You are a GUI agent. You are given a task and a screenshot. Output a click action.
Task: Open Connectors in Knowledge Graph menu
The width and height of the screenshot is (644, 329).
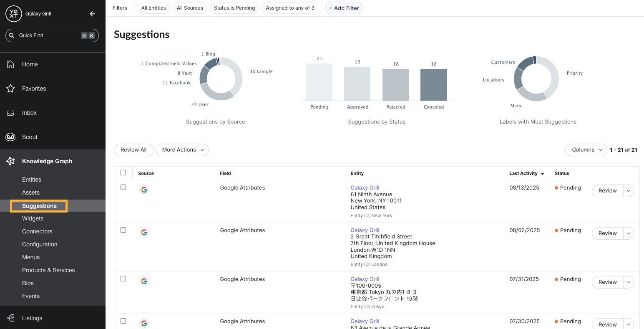click(x=37, y=231)
